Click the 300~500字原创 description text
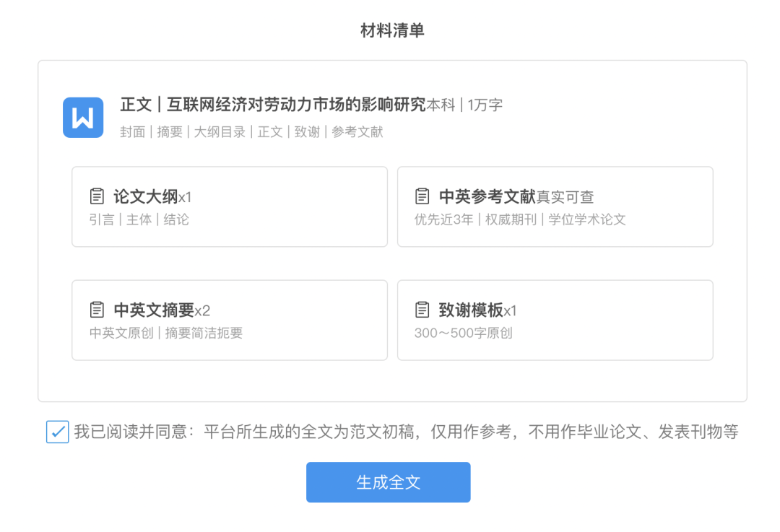The image size is (780, 532). click(x=463, y=333)
